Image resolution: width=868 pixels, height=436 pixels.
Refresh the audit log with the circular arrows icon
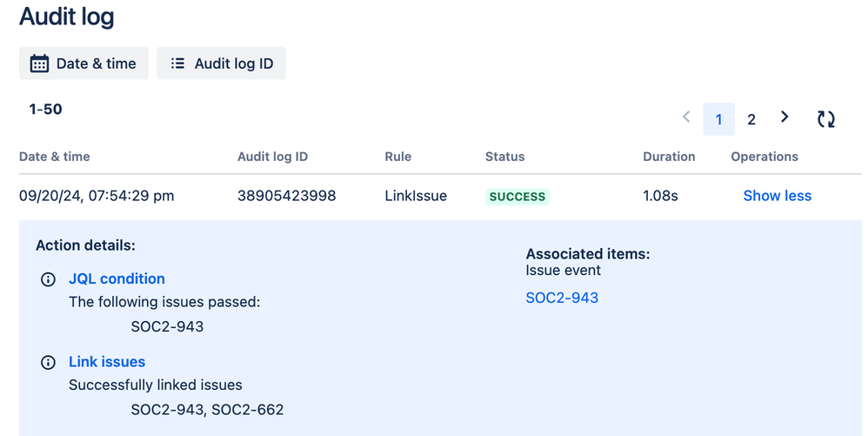[826, 118]
